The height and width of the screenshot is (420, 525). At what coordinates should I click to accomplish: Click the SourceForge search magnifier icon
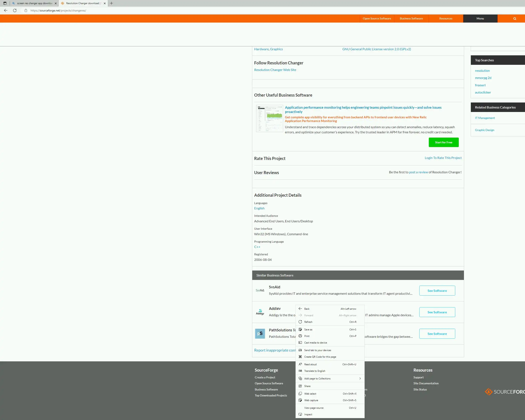coord(515,18)
